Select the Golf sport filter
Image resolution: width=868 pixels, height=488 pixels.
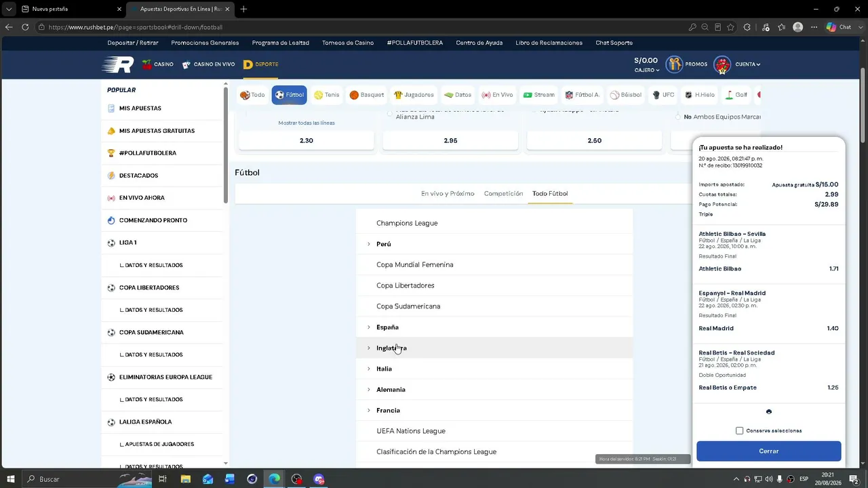tap(736, 95)
